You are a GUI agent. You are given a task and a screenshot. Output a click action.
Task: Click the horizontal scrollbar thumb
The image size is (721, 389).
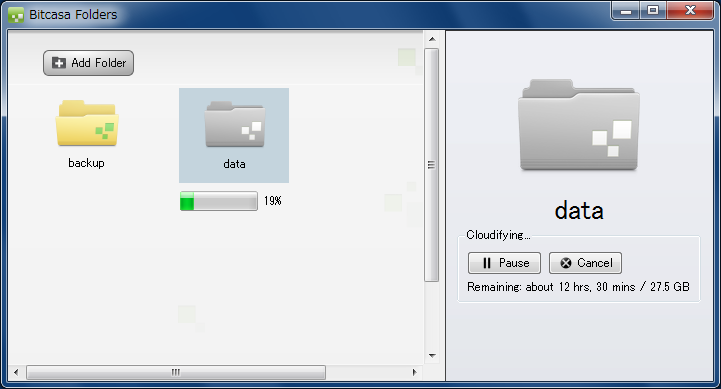pos(176,372)
